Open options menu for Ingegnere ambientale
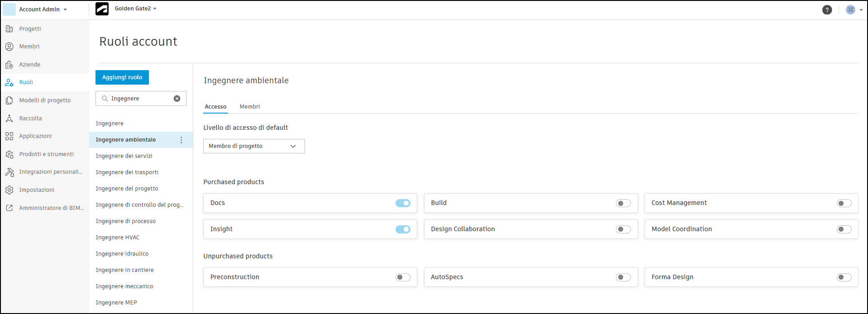The image size is (868, 314). [x=181, y=140]
